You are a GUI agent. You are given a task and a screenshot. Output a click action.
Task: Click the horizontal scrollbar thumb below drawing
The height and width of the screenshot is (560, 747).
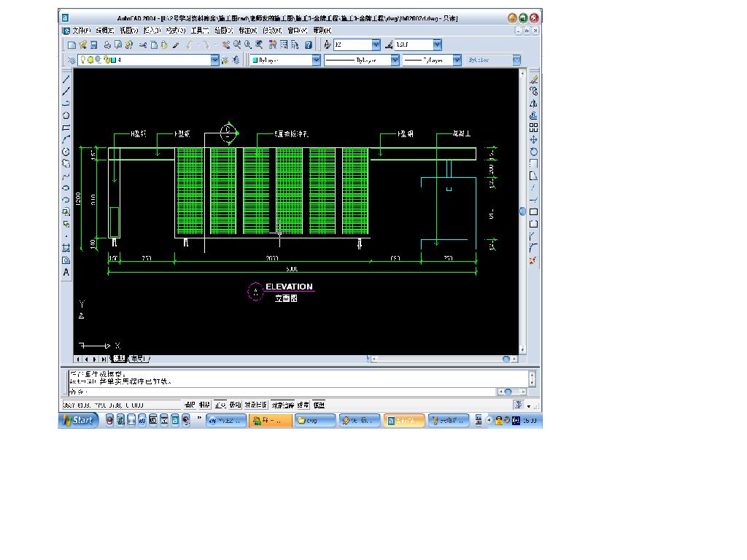tap(506, 359)
